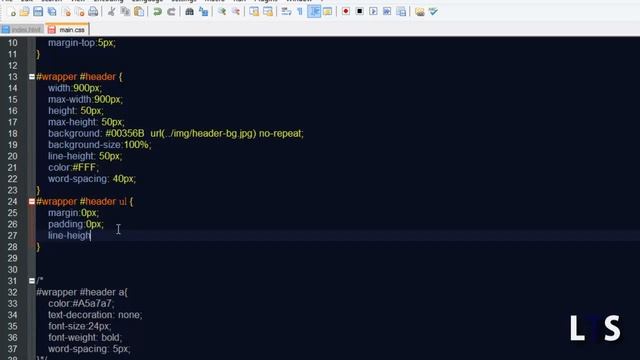
Task: Click line number 12 in the margin
Action: click(13, 65)
